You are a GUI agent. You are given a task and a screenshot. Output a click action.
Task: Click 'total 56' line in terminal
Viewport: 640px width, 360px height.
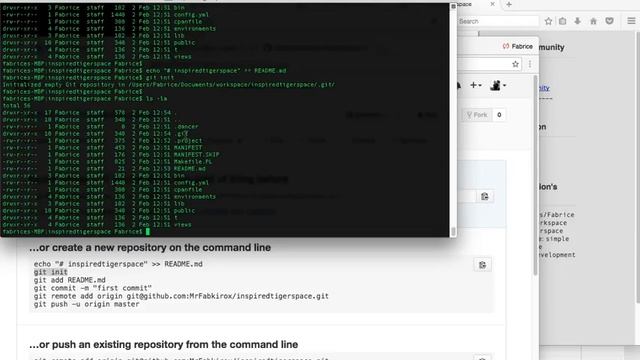coord(16,105)
